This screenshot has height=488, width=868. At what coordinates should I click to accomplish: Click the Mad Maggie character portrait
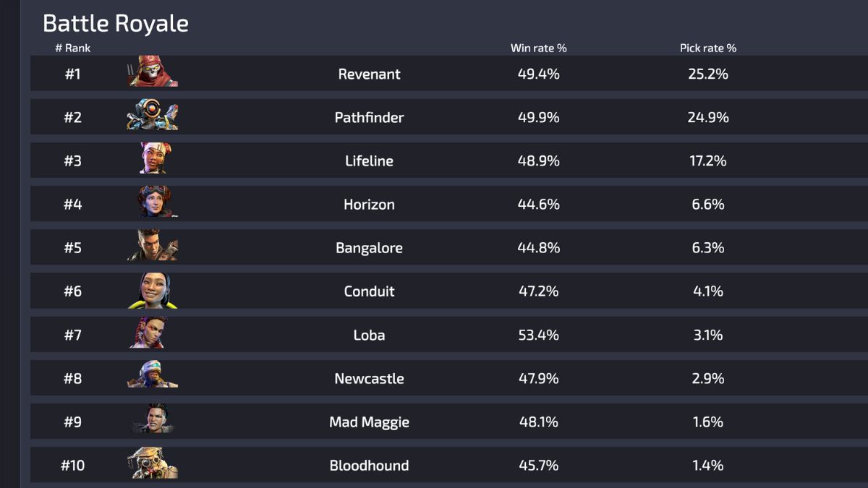pos(152,421)
